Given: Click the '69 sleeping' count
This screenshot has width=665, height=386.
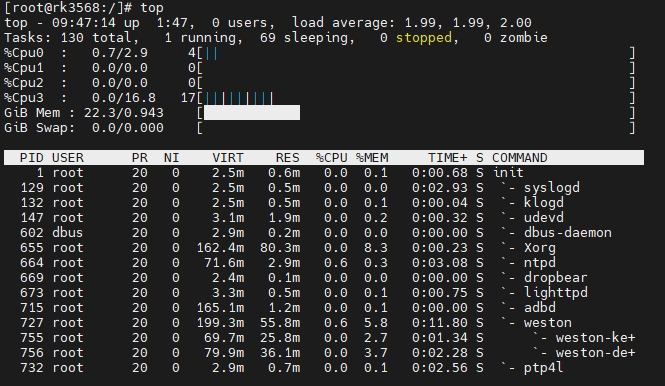Looking at the screenshot, I should click(x=307, y=38).
